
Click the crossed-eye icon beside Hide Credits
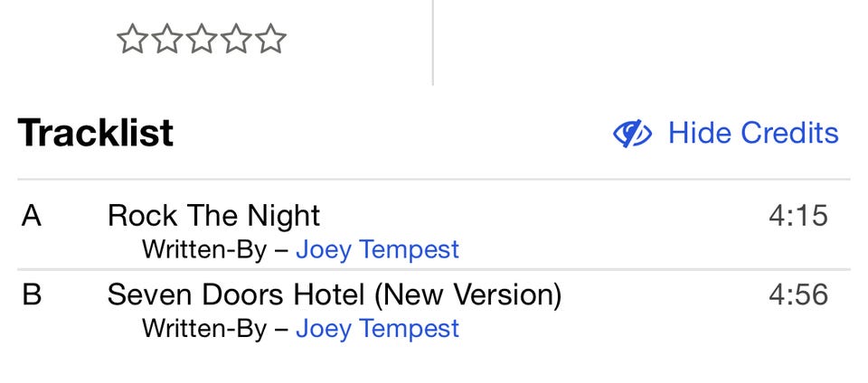point(633,134)
